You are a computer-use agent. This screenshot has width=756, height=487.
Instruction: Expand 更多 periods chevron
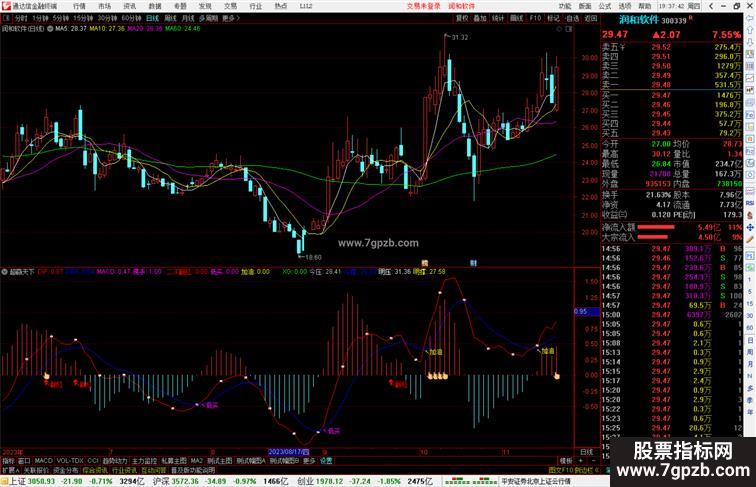[231, 18]
